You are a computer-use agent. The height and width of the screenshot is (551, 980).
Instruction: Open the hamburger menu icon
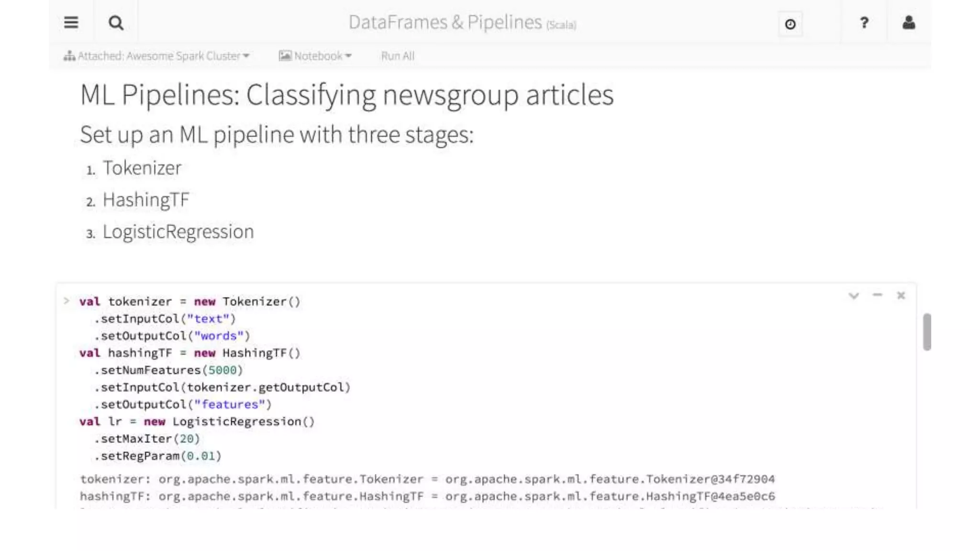(71, 22)
